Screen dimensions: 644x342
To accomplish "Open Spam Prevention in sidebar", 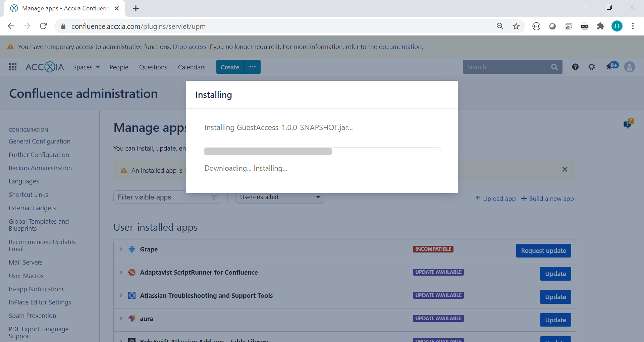I will 33,316.
